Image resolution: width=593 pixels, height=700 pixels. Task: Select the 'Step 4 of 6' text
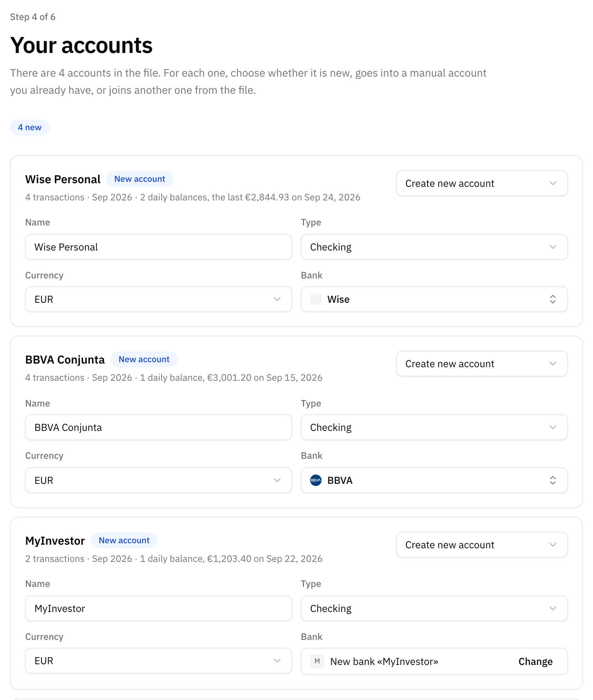click(33, 17)
